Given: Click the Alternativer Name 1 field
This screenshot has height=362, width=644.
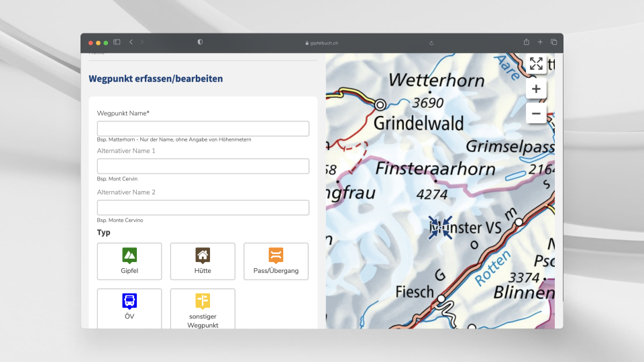Looking at the screenshot, I should tap(203, 166).
